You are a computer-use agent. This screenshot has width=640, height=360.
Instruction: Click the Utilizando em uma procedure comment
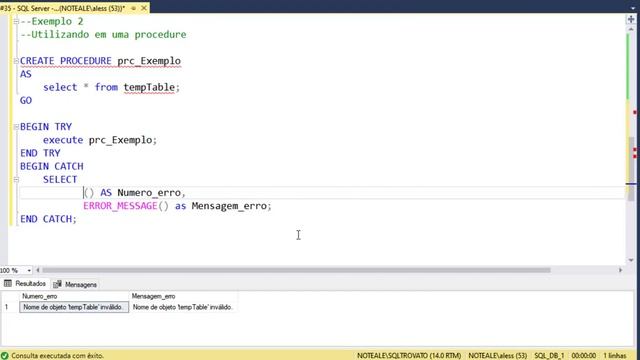103,35
